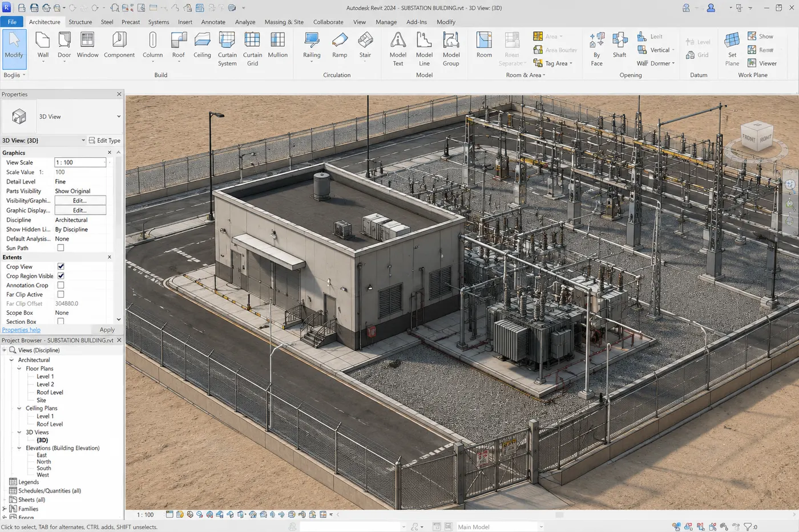The height and width of the screenshot is (532, 799).
Task: Select the Roof tool
Action: pyautogui.click(x=179, y=46)
